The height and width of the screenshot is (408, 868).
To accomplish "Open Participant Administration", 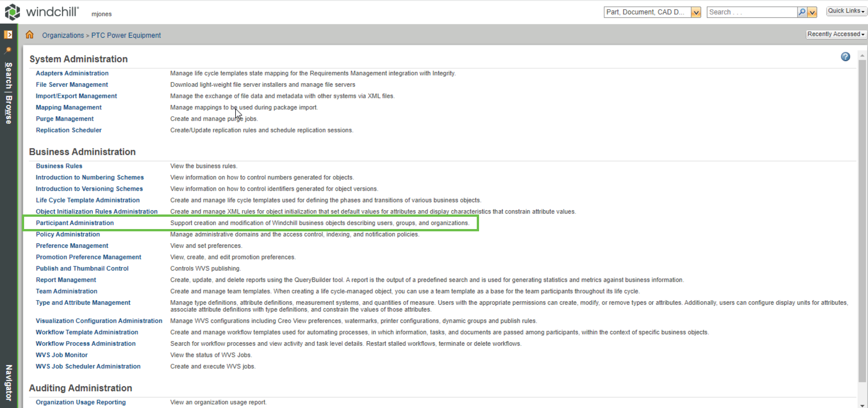I will tap(75, 223).
